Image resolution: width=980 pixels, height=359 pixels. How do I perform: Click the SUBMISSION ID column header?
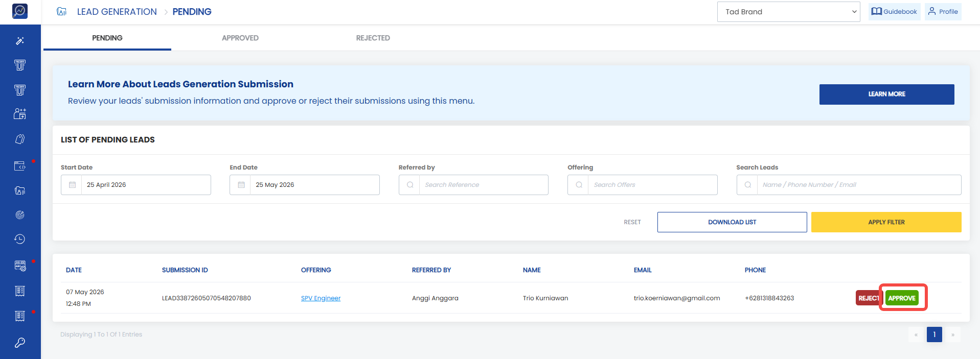pyautogui.click(x=185, y=270)
